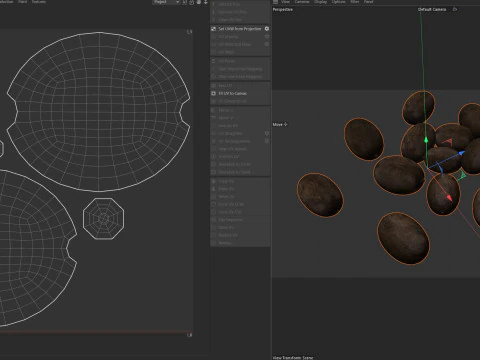Screen dimensions: 480x360
Task: Open the viewport Panel menu
Action: pos(368,2)
